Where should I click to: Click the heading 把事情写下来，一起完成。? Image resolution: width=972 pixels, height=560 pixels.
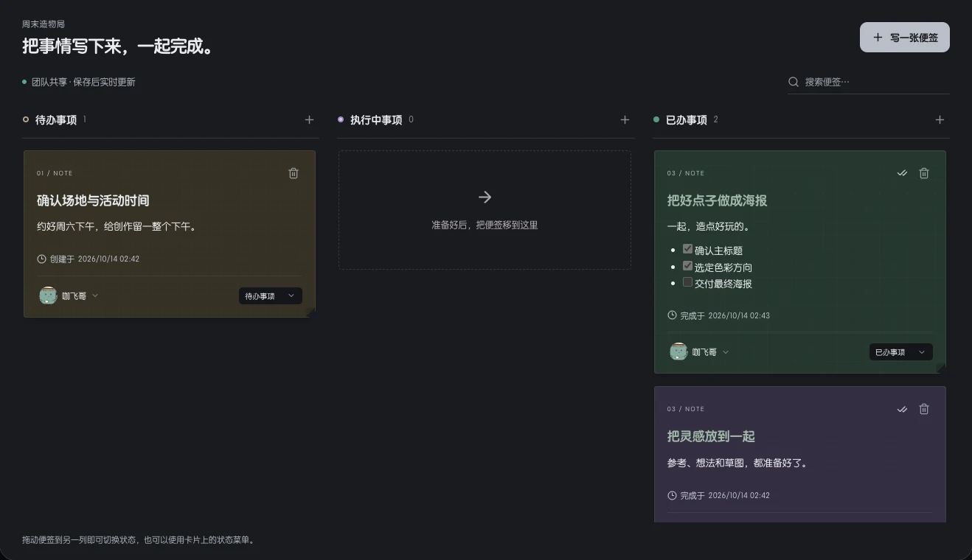point(118,46)
